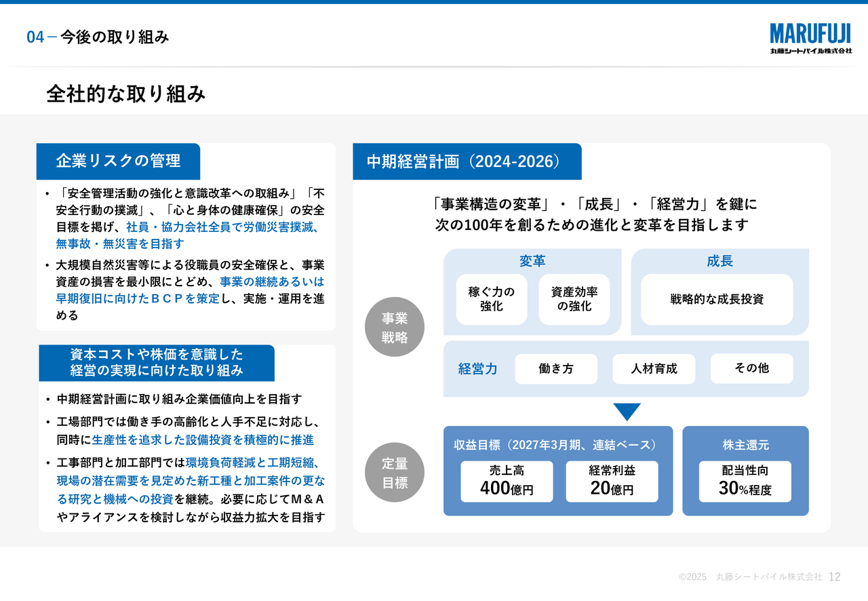Viewport: 868px width, 601px height.
Task: Click the 変革 section label
Action: 532,261
